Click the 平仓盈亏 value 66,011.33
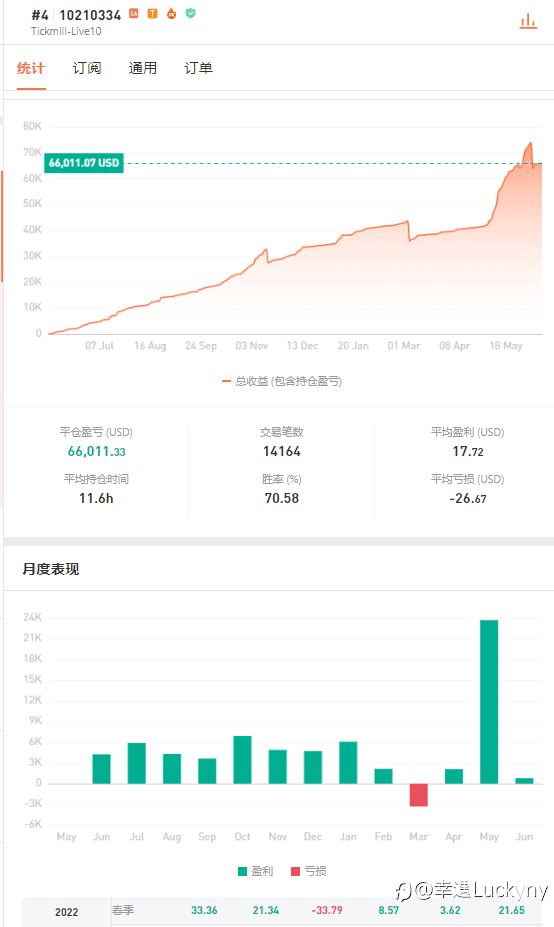Viewport: 554px width, 927px height. coord(96,452)
